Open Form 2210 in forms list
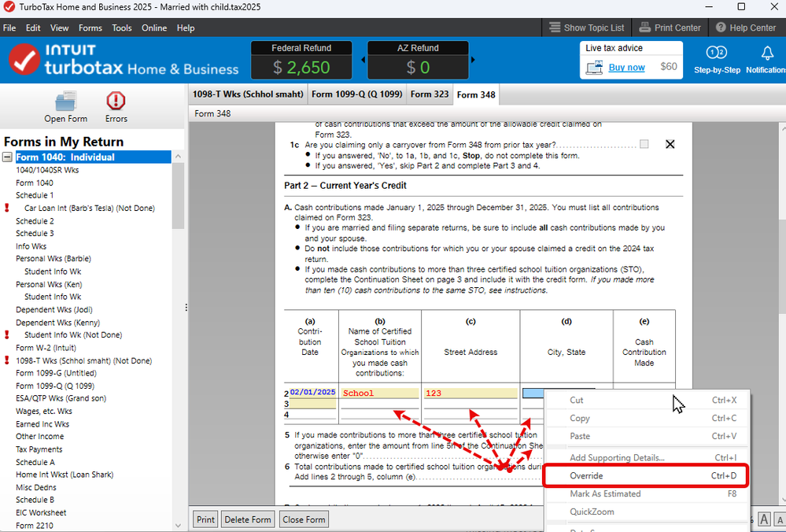Image resolution: width=786 pixels, height=532 pixels. point(35,526)
